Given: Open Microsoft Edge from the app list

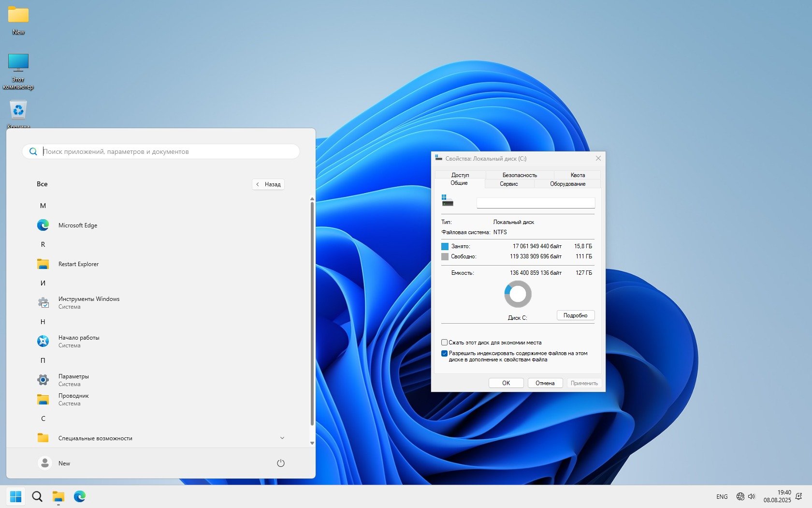Looking at the screenshot, I should [x=77, y=225].
